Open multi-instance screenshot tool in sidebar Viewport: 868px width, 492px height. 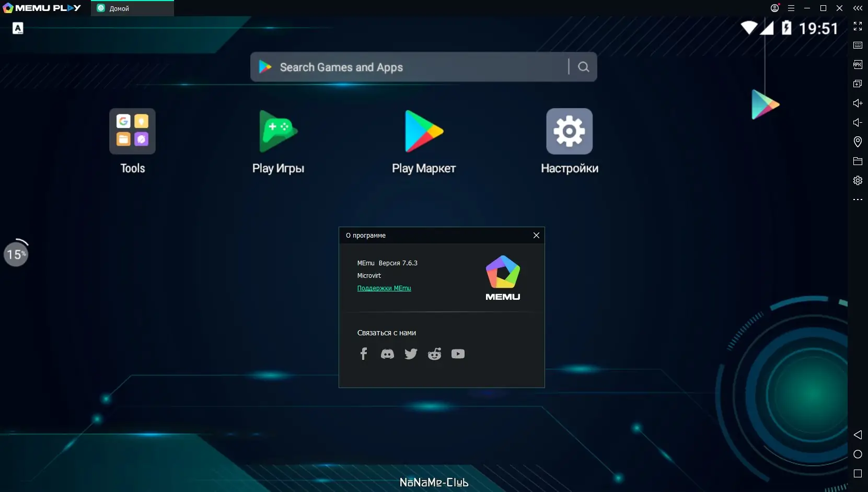click(x=858, y=84)
